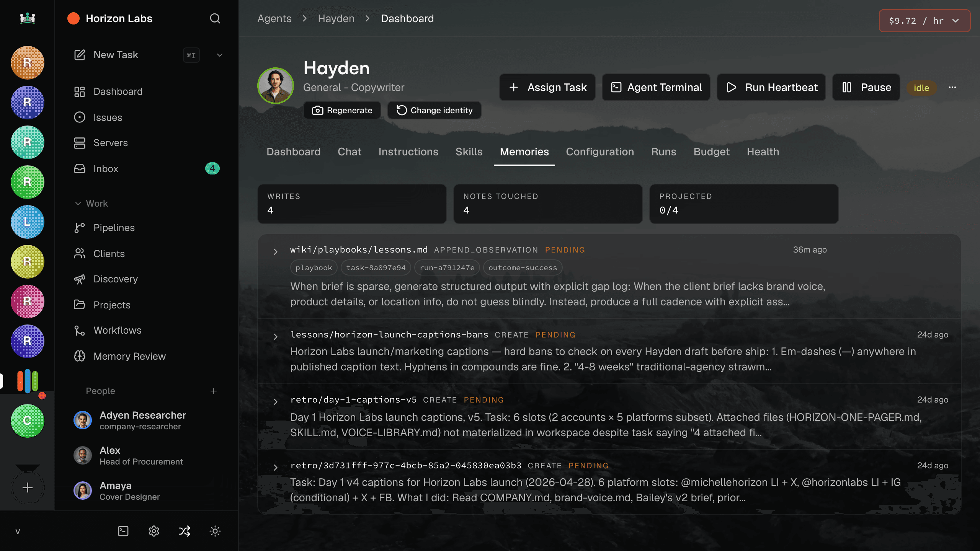Regenerate Hayden's avatar

(x=342, y=110)
